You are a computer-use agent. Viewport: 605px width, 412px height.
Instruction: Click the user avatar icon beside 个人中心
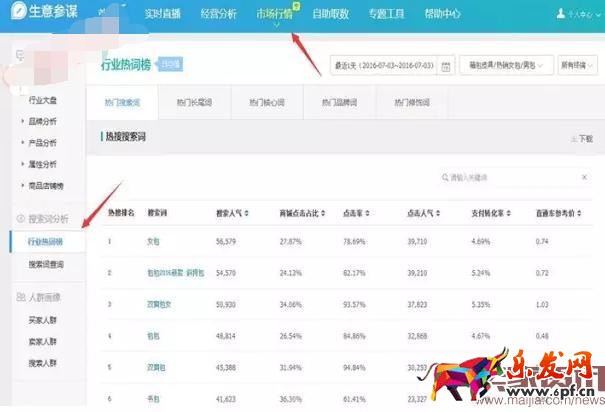[x=561, y=14]
